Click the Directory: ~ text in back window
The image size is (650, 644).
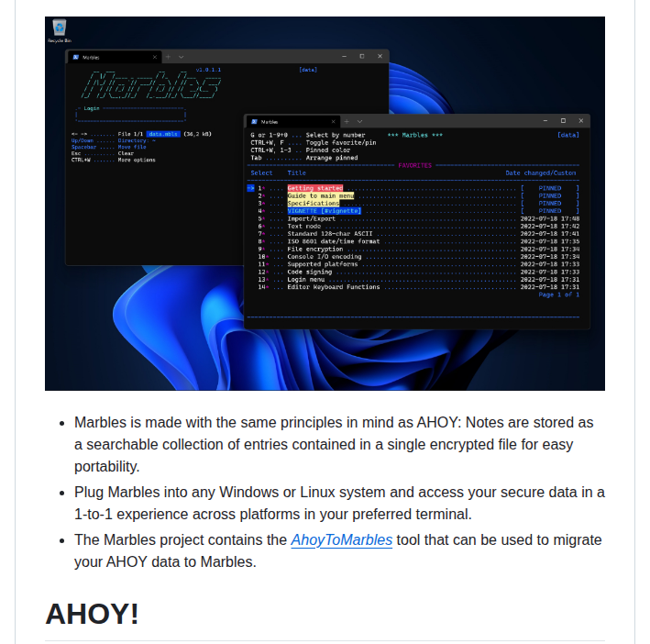coord(137,140)
